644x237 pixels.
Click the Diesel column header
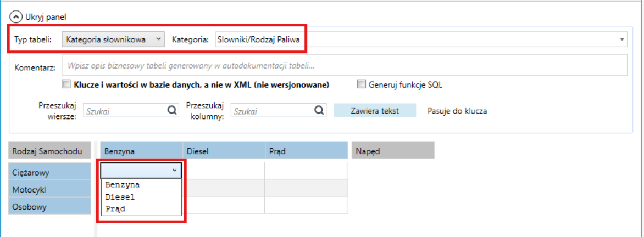click(224, 150)
